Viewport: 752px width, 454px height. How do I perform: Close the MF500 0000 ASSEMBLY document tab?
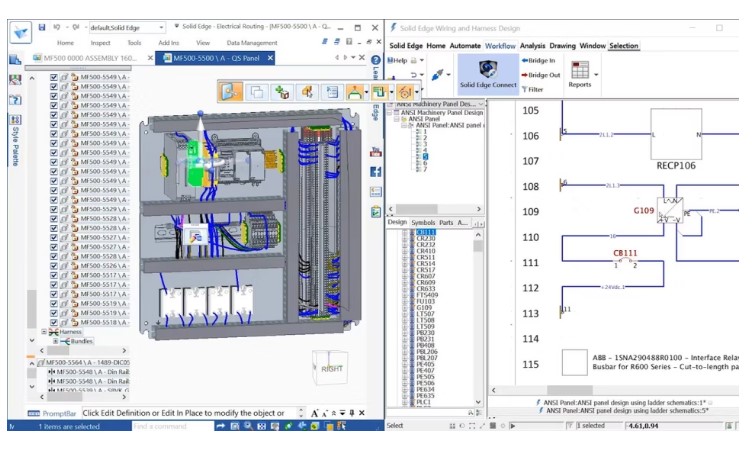[150, 58]
